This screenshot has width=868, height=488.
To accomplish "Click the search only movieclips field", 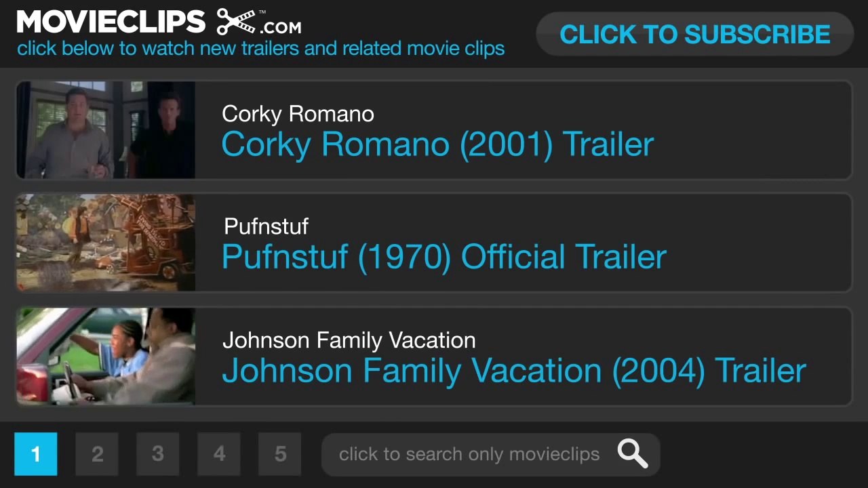I will pos(469,454).
